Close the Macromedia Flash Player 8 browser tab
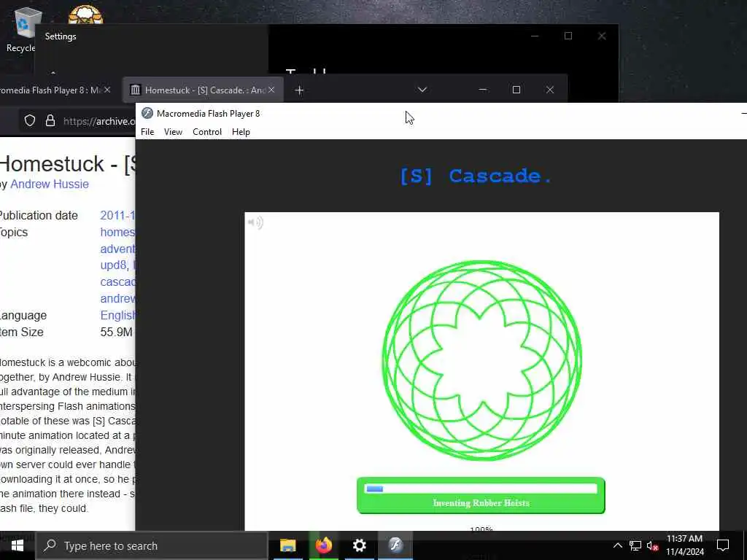747x560 pixels. click(x=107, y=90)
